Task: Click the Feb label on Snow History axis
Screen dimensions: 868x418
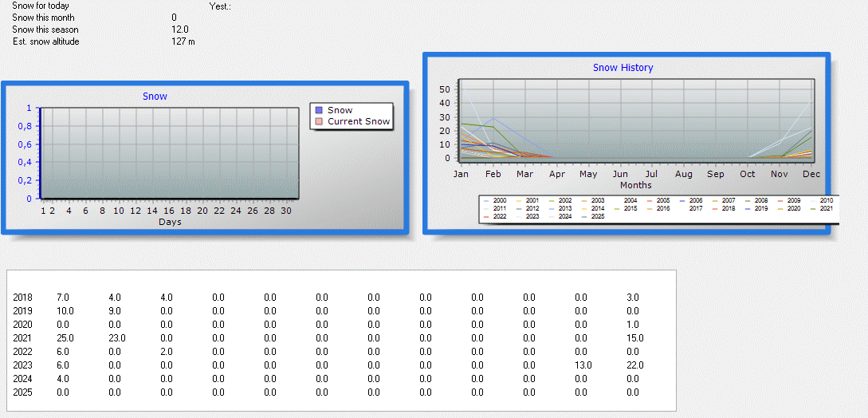Action: point(493,174)
